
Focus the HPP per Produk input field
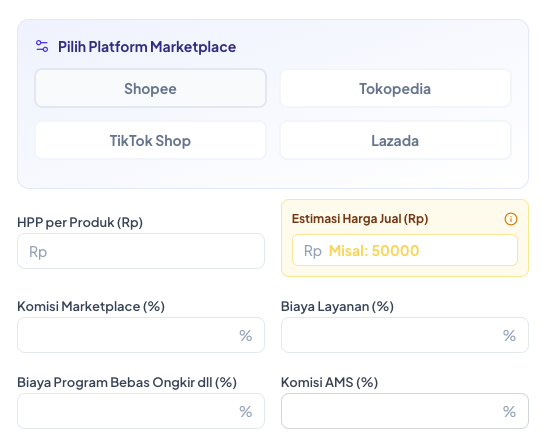click(141, 251)
